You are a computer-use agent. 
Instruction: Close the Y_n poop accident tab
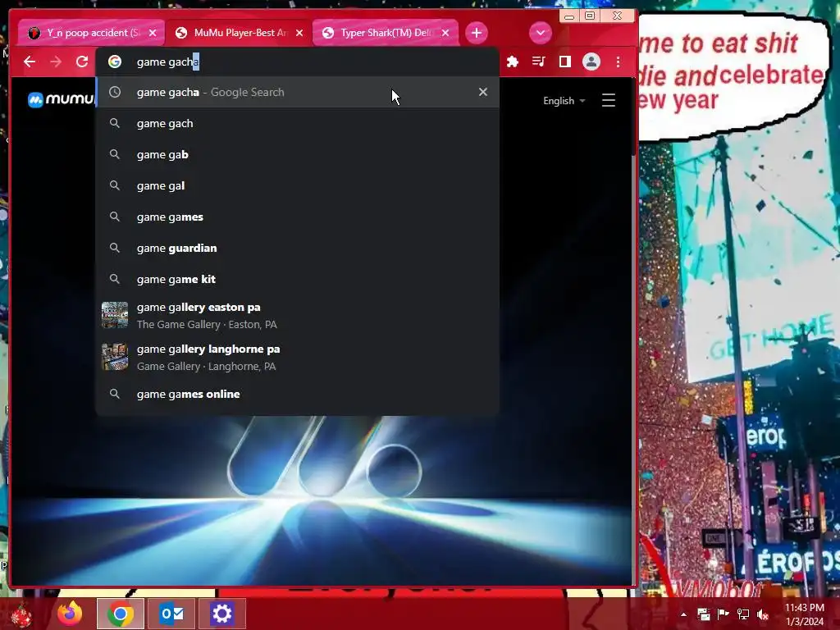(153, 33)
